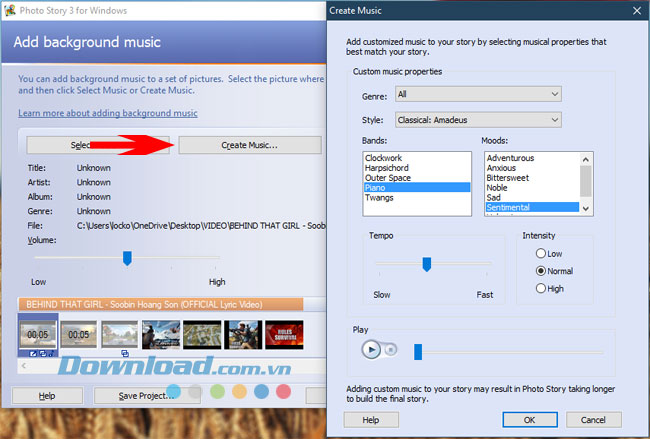Select the first 00:05 picture thumbnail
Screen dimensions: 650x439
pos(38,334)
